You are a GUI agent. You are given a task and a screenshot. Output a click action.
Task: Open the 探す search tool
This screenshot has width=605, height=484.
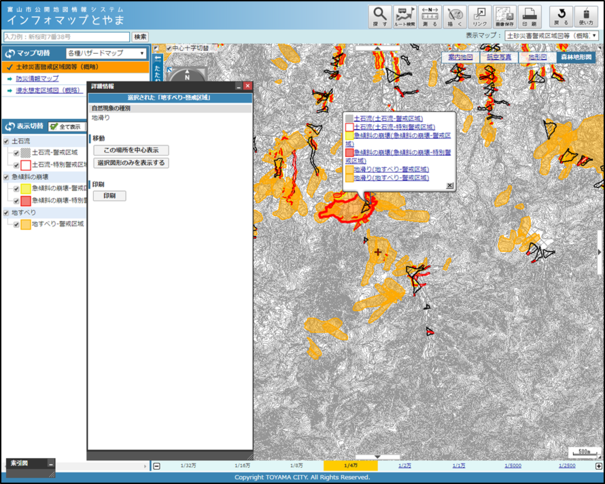pyautogui.click(x=380, y=17)
